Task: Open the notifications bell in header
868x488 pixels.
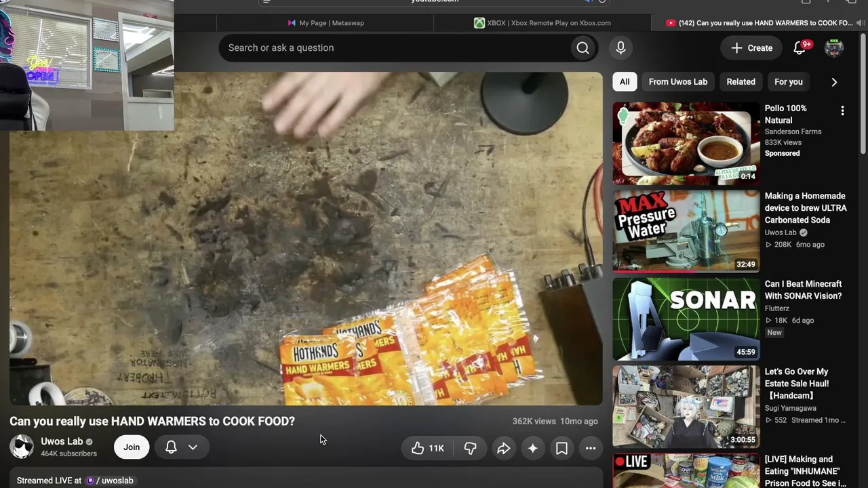Action: (x=800, y=47)
